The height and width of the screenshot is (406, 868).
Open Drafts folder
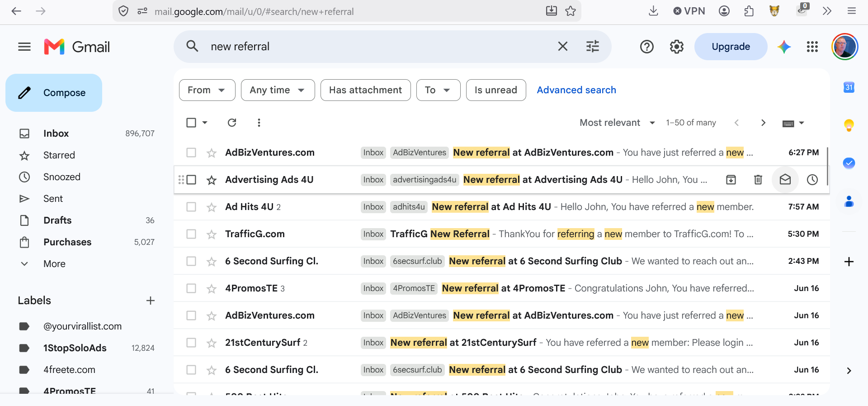pos(57,220)
